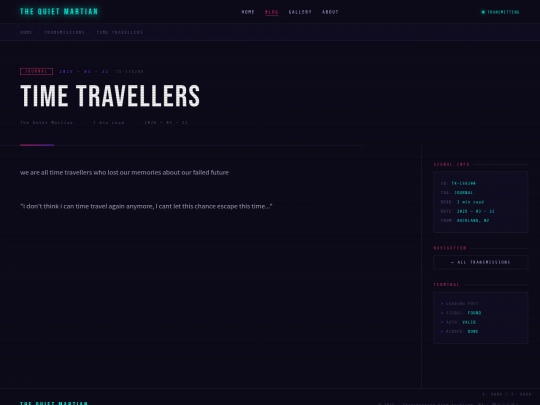The width and height of the screenshot is (540, 405).
Task: Select the Blog navigation item
Action: coord(271,12)
